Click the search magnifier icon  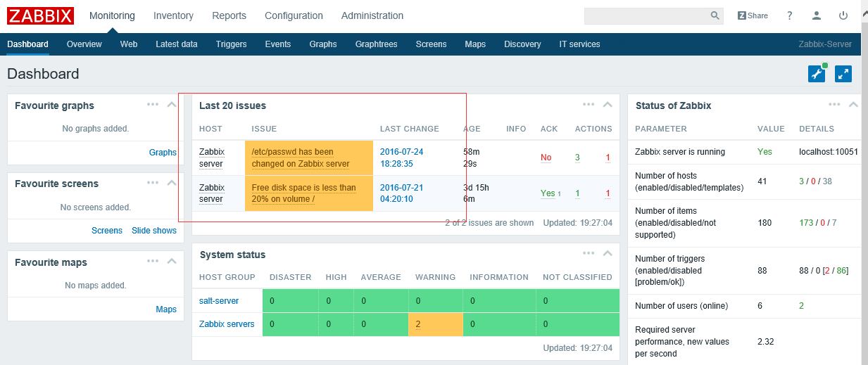click(x=715, y=15)
